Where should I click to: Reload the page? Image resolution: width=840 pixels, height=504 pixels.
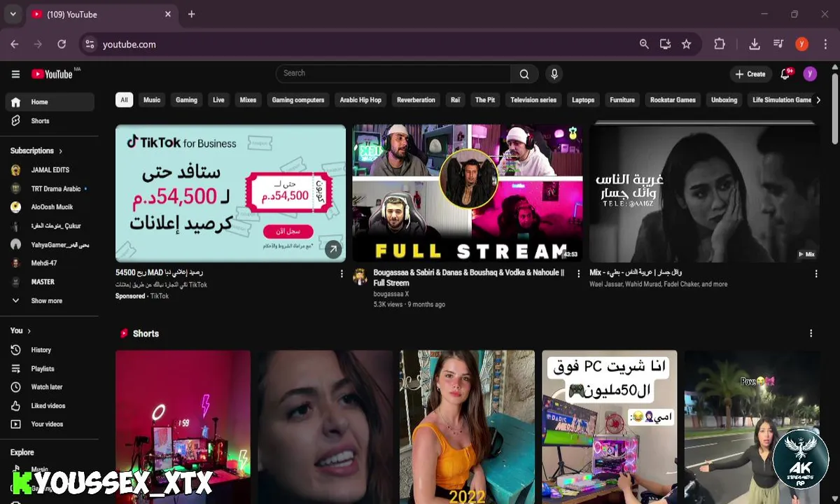tap(62, 44)
